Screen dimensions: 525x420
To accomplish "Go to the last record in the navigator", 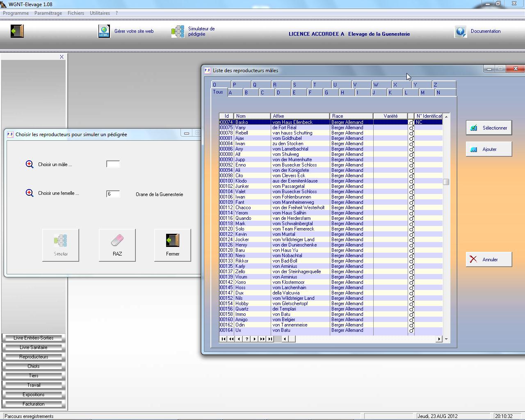I will [270, 339].
